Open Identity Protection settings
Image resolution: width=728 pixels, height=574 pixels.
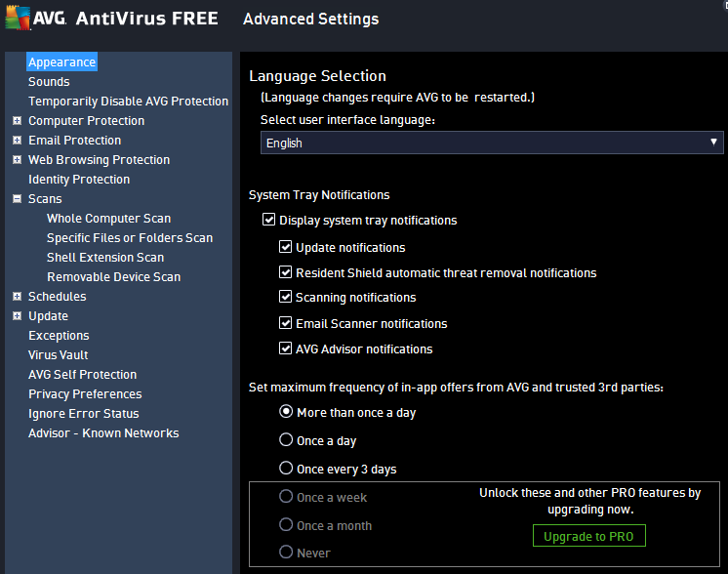[79, 180]
